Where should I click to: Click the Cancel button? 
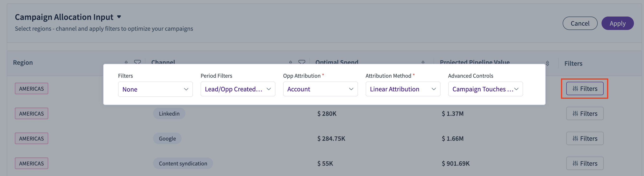point(580,23)
